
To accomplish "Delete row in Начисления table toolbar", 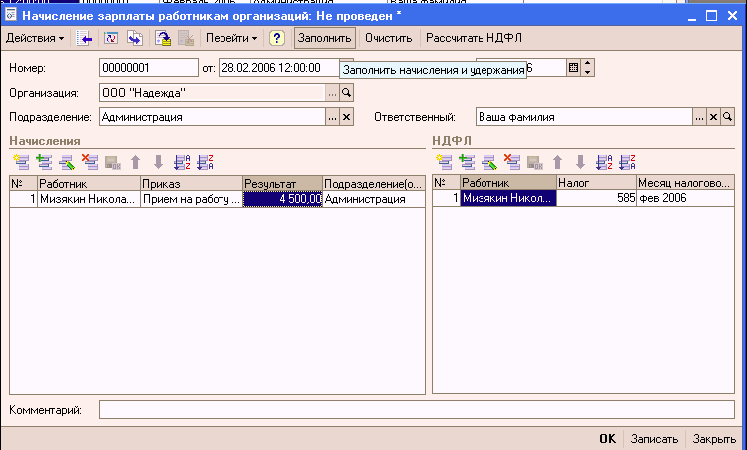I will pos(89,161).
